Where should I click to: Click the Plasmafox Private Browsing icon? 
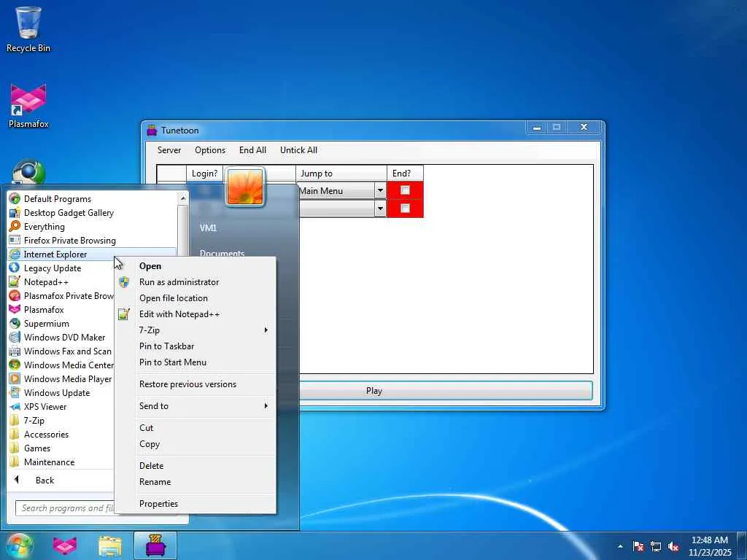15,295
